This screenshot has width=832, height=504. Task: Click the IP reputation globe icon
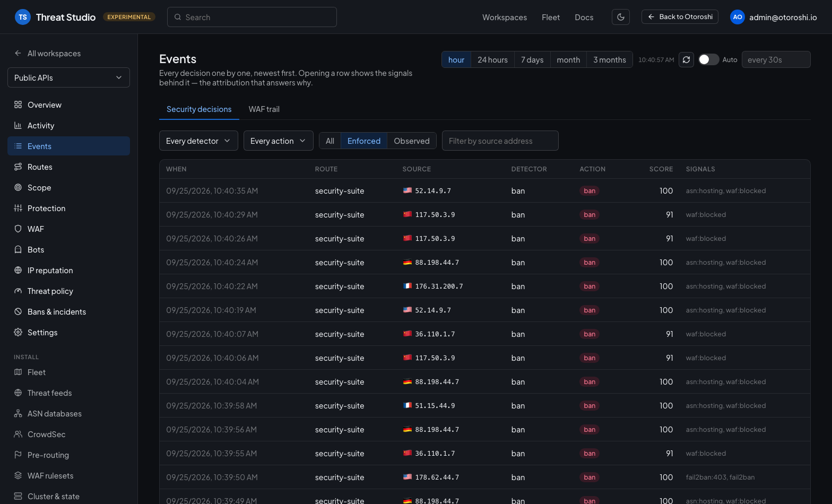click(x=18, y=270)
